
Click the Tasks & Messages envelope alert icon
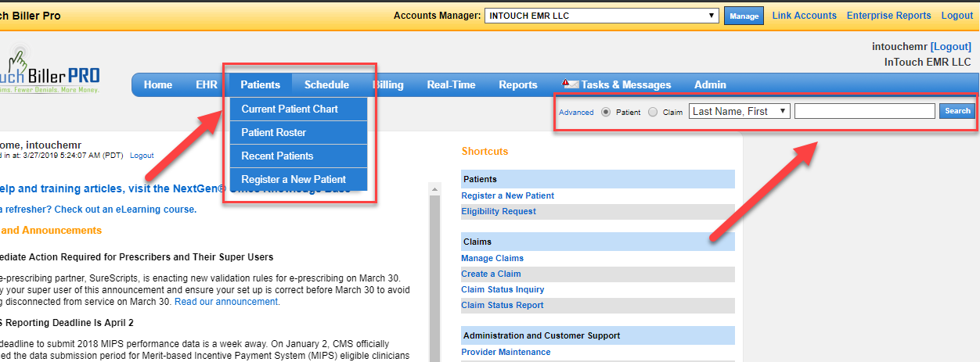(570, 84)
